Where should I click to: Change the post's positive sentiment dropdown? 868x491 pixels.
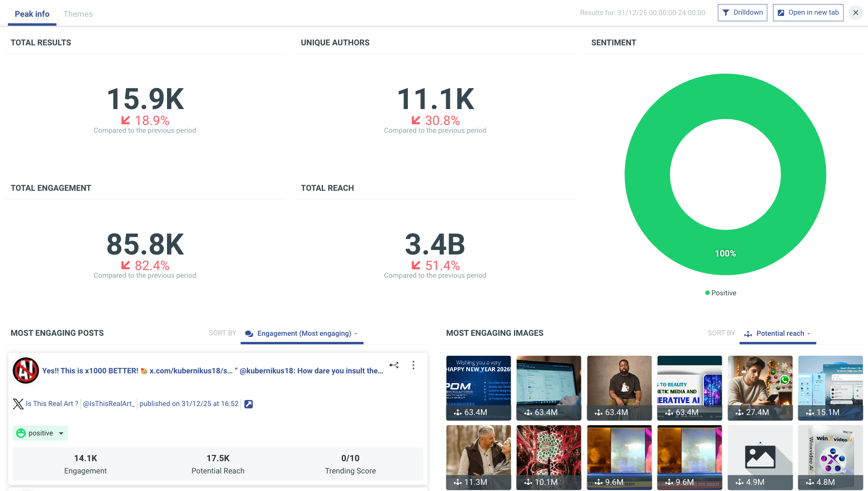tap(40, 433)
